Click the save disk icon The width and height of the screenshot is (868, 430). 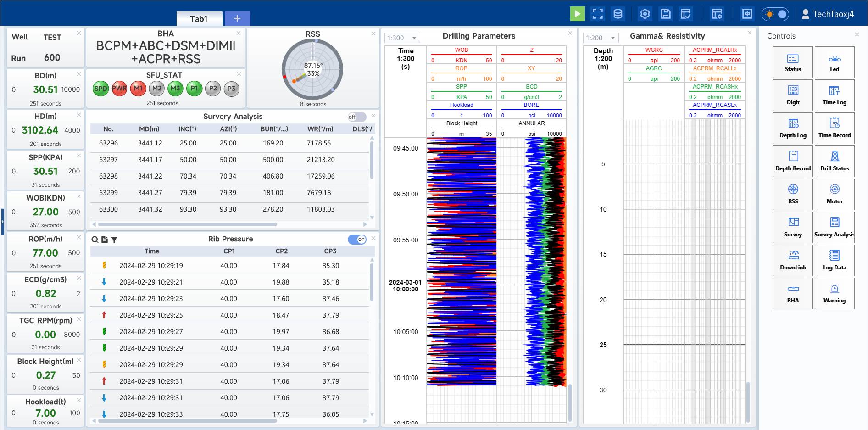point(665,14)
